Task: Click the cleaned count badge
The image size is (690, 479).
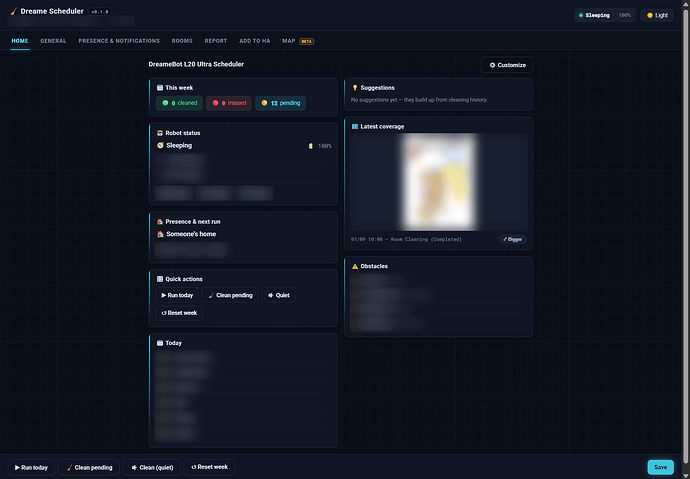Action: pyautogui.click(x=180, y=103)
